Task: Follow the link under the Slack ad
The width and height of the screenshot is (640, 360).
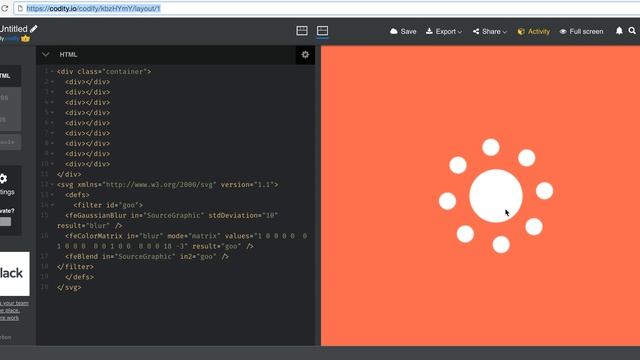Action: 14,310
